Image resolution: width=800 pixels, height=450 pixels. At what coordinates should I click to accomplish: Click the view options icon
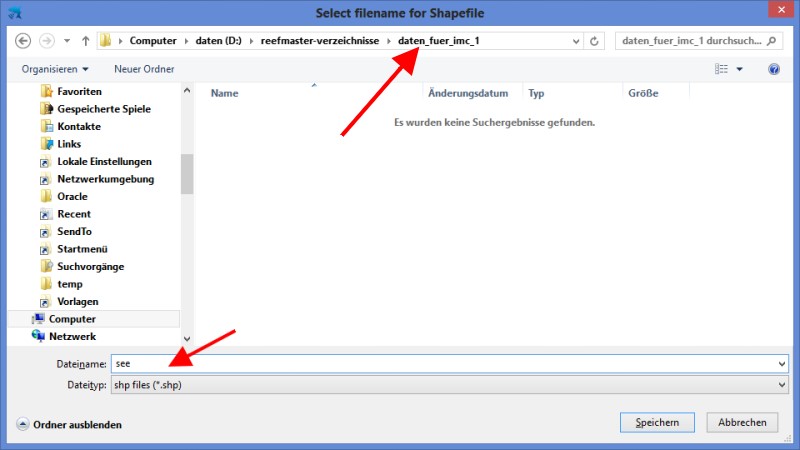pyautogui.click(x=721, y=69)
